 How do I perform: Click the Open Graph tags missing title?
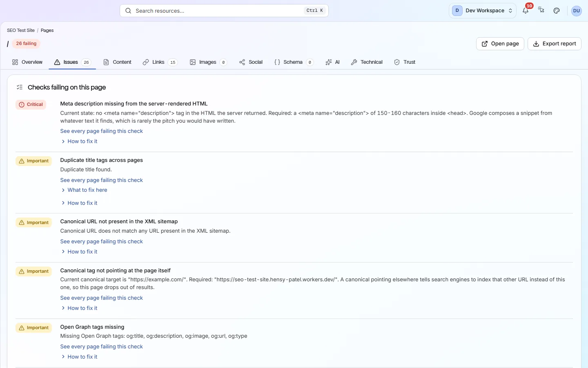(92, 327)
